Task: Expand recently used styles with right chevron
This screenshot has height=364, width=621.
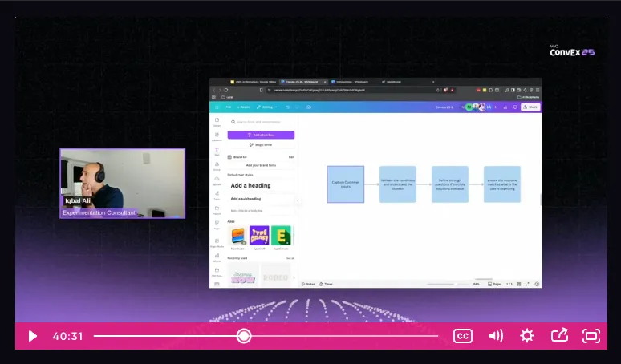Action: tap(294, 277)
